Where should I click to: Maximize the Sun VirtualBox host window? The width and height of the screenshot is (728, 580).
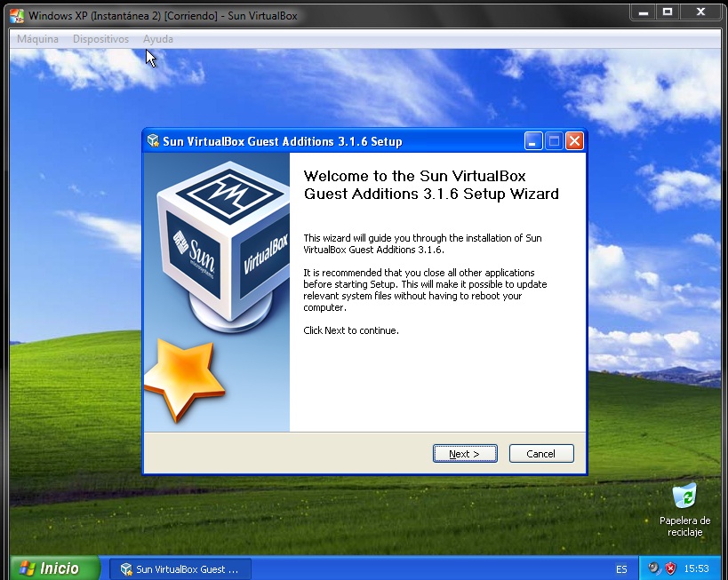(668, 12)
